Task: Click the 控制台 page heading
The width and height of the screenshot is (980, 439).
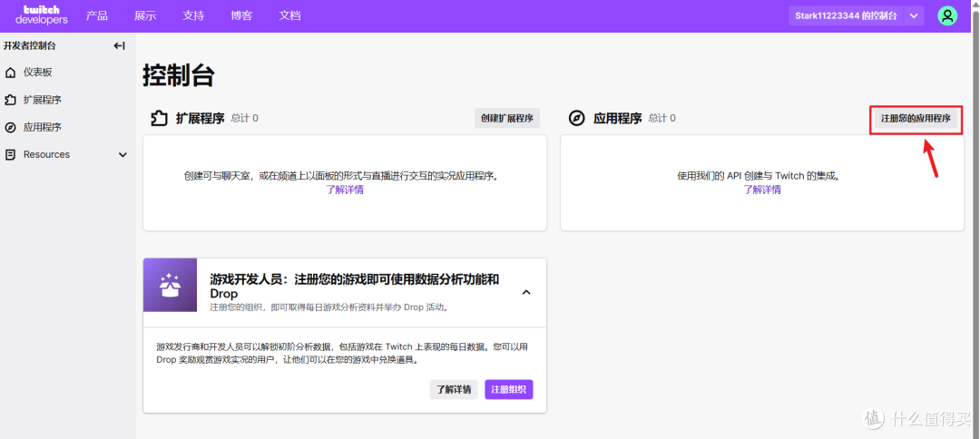Action: tap(179, 75)
